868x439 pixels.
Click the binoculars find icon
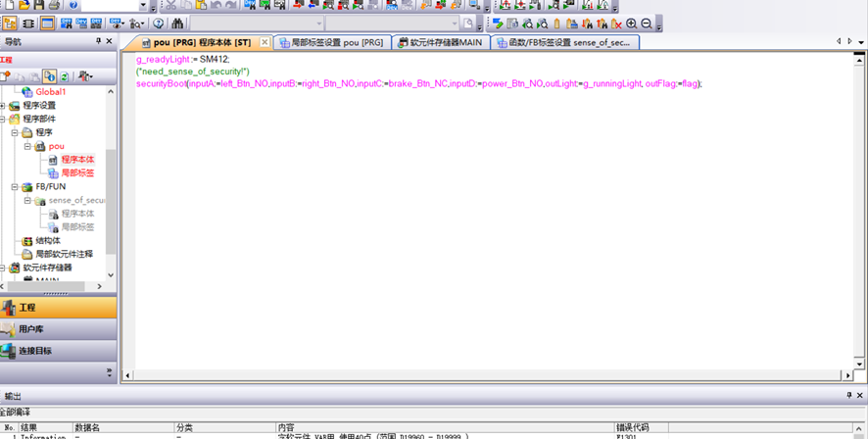click(177, 24)
